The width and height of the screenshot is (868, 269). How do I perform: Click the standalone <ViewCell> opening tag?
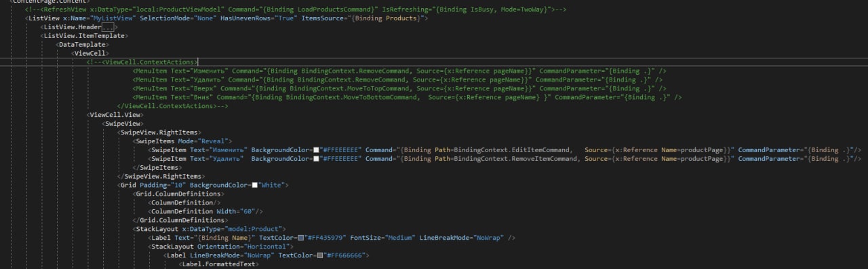tap(90, 53)
